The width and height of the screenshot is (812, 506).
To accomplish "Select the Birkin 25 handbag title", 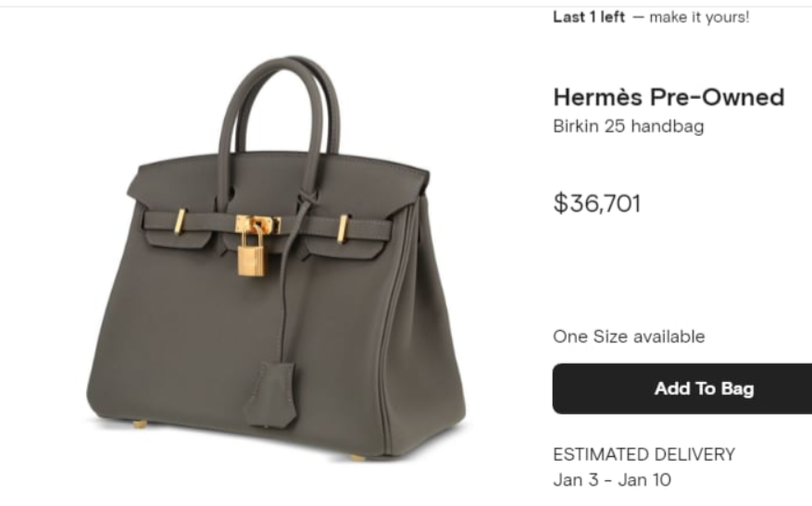I will 628,126.
